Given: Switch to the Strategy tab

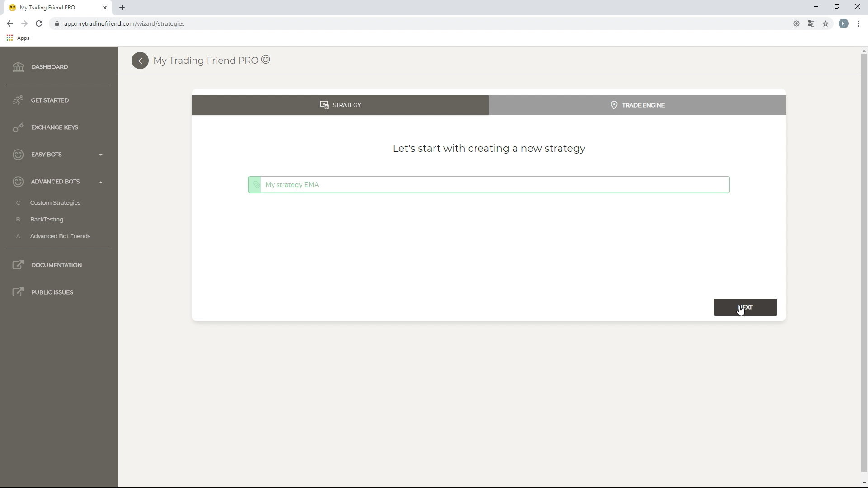Looking at the screenshot, I should coord(340,105).
